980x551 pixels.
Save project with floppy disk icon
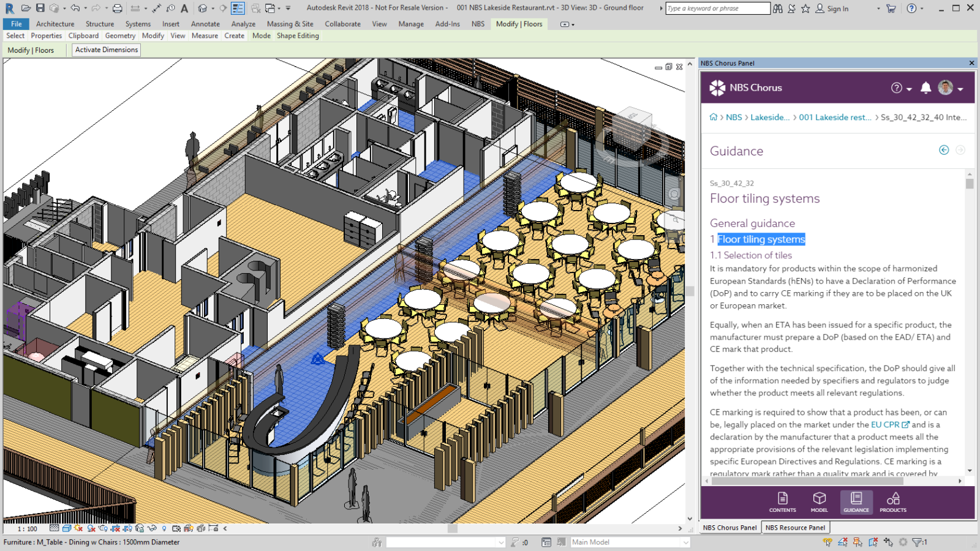point(40,8)
